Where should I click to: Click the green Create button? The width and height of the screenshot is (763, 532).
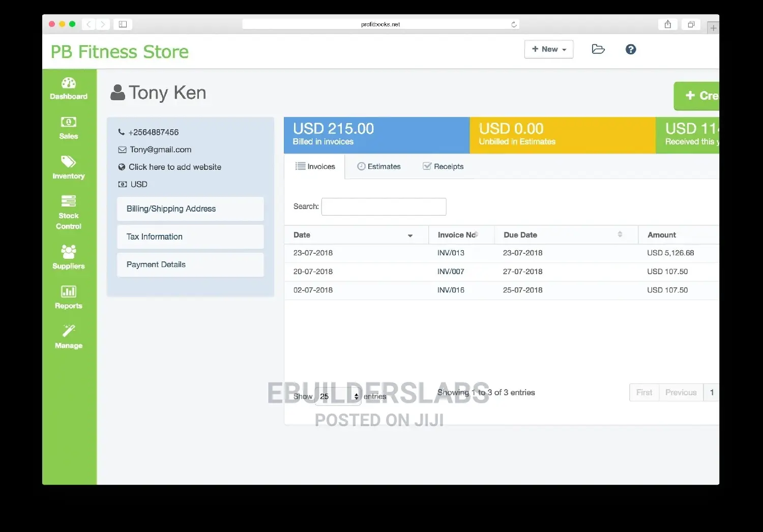(x=697, y=96)
